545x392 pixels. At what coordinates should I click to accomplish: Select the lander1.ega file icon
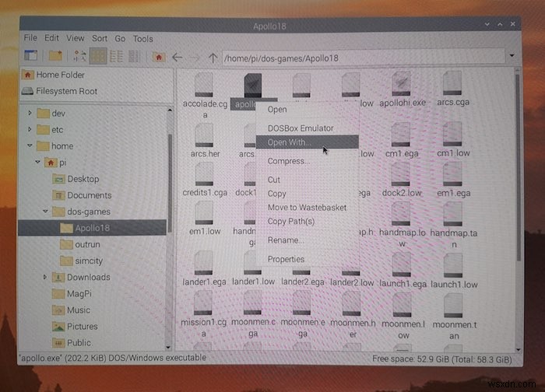tap(204, 264)
